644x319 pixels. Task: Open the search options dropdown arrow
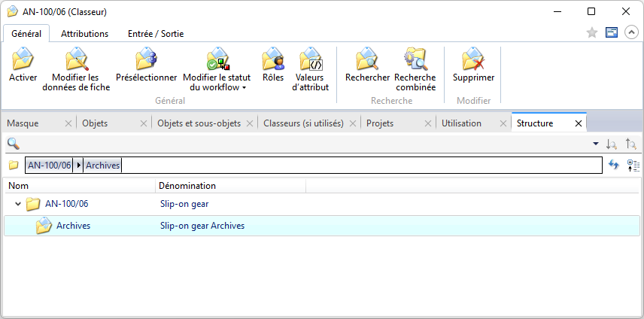tap(596, 144)
